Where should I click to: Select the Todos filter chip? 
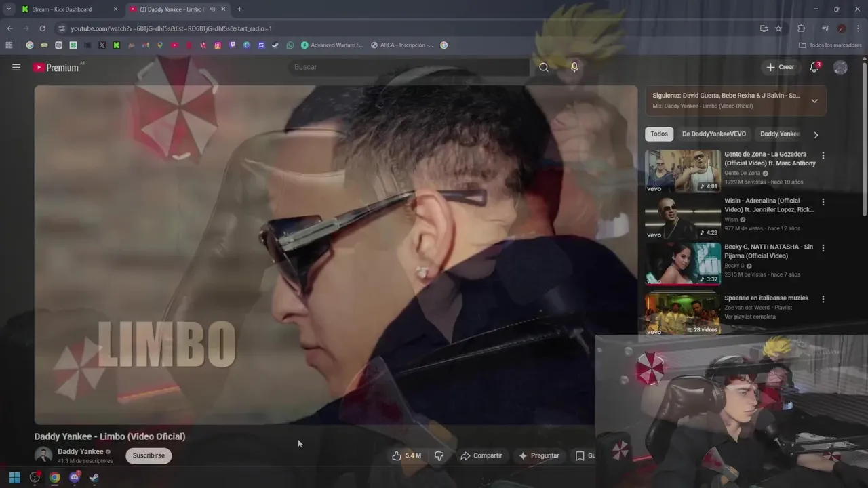click(659, 134)
